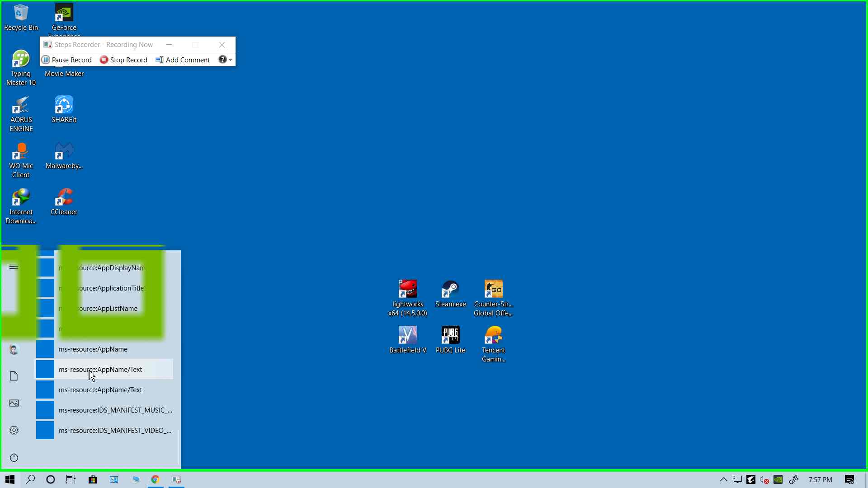Open WO Mic Client desktop shortcut
The width and height of the screenshot is (868, 488).
(x=21, y=160)
